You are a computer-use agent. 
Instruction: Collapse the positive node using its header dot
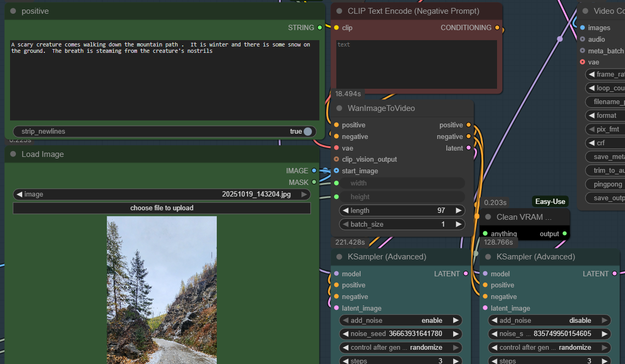click(13, 11)
